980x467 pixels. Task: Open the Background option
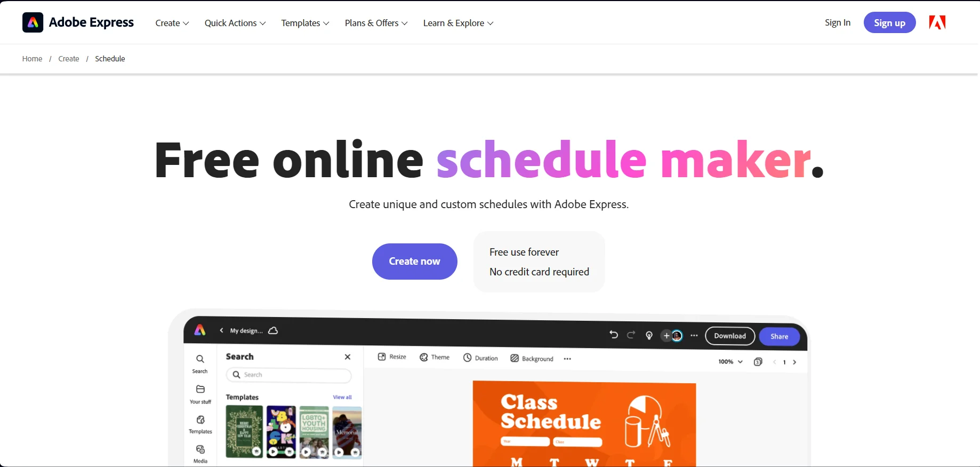coord(532,358)
